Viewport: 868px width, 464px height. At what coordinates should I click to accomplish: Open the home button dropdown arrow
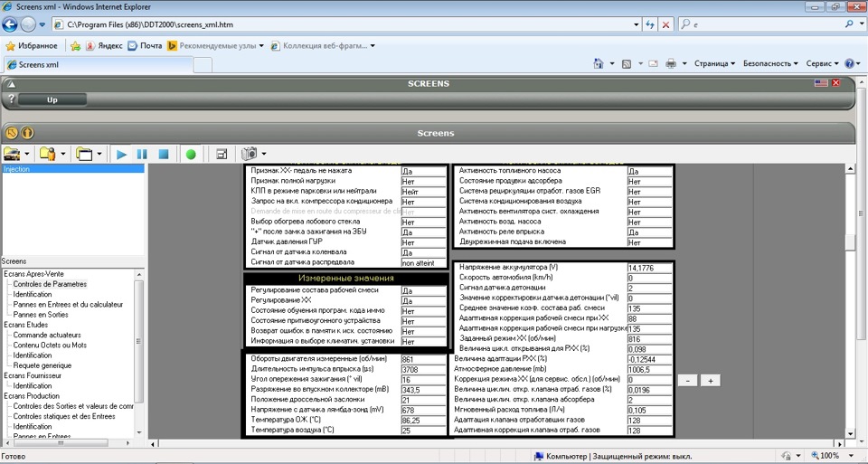(612, 63)
